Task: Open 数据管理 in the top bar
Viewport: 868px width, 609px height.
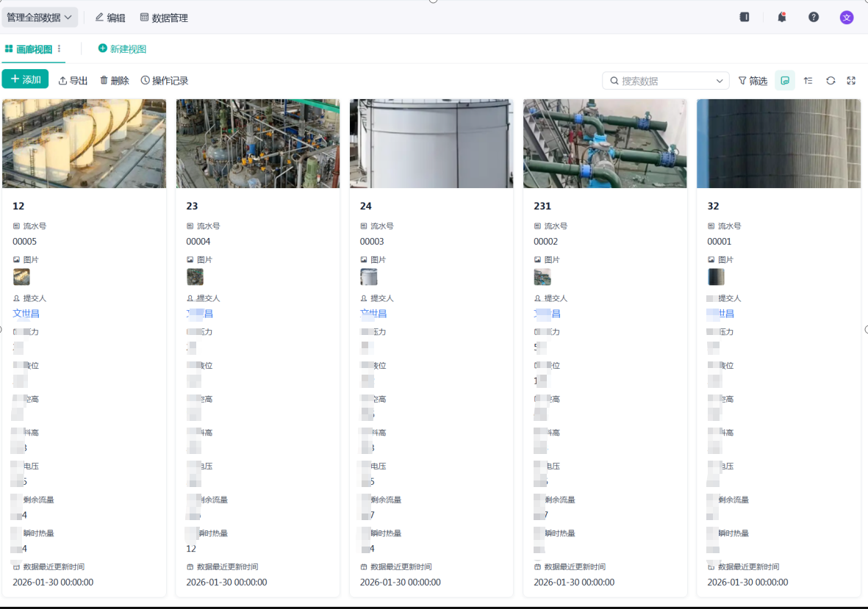Action: 164,18
